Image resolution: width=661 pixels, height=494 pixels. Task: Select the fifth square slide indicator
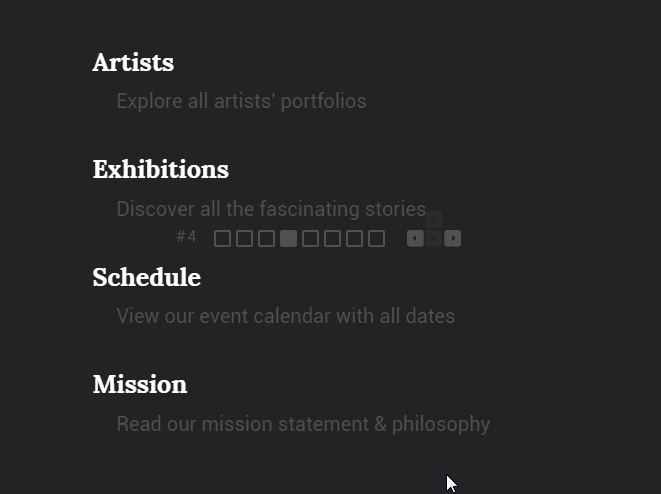tap(310, 239)
